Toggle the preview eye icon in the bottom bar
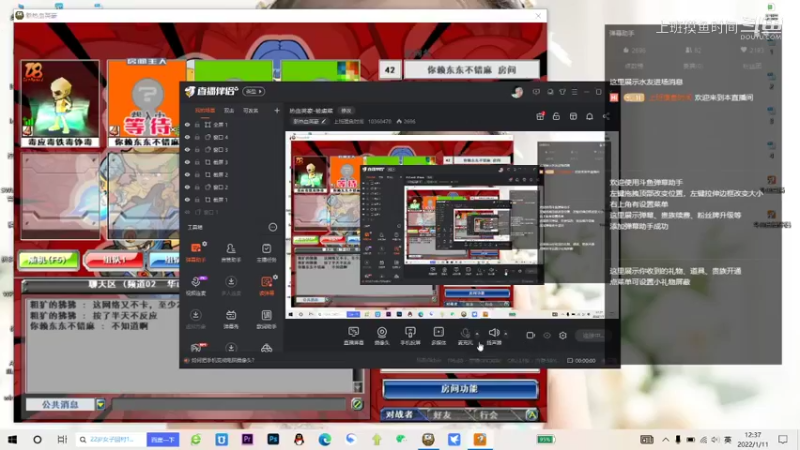Screen dimensions: 800x450 (x=546, y=335)
